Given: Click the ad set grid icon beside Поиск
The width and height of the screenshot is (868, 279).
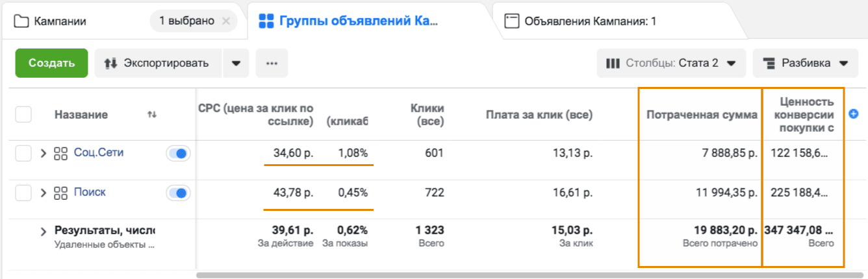Looking at the screenshot, I should [x=61, y=193].
